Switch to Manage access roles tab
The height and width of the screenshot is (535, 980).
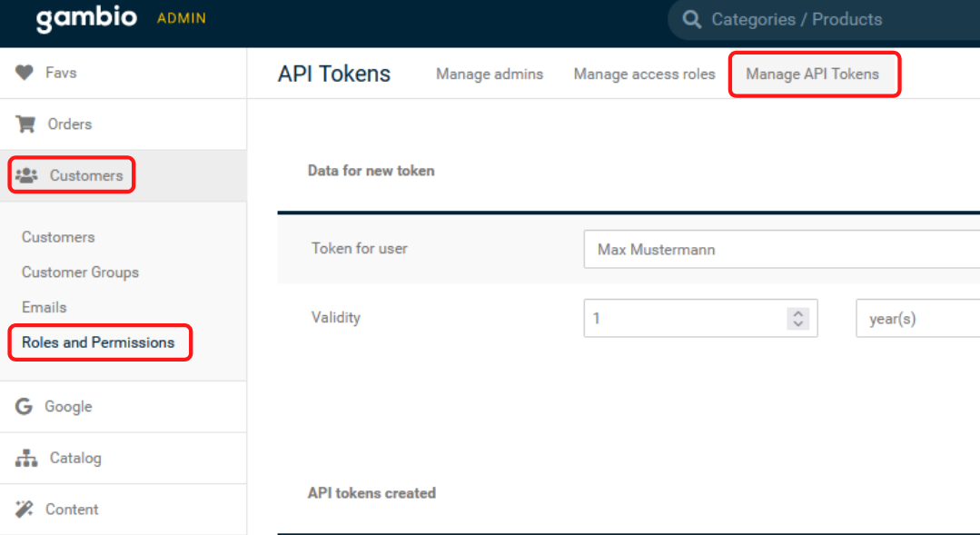point(644,74)
